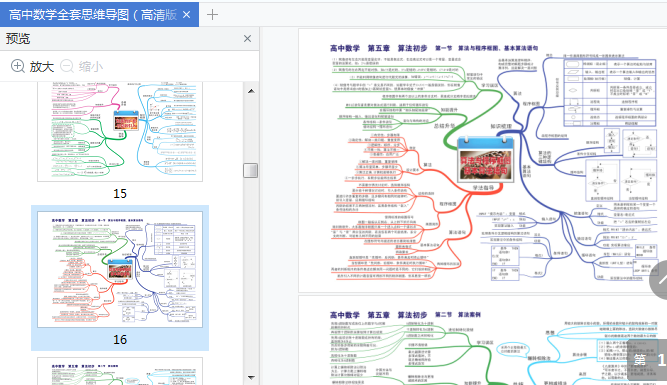667x385 pixels.
Task: Click the page number indicator 第 1
Action: coord(648,359)
